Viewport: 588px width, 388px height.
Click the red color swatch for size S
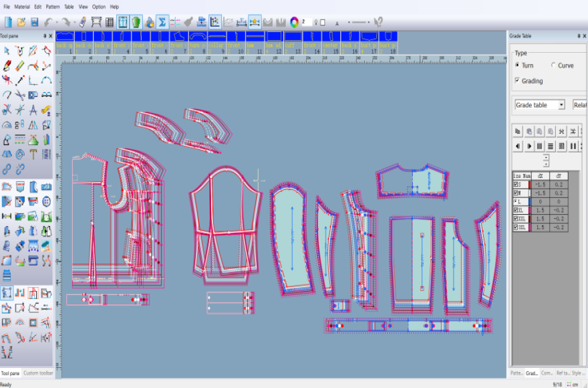click(529, 184)
